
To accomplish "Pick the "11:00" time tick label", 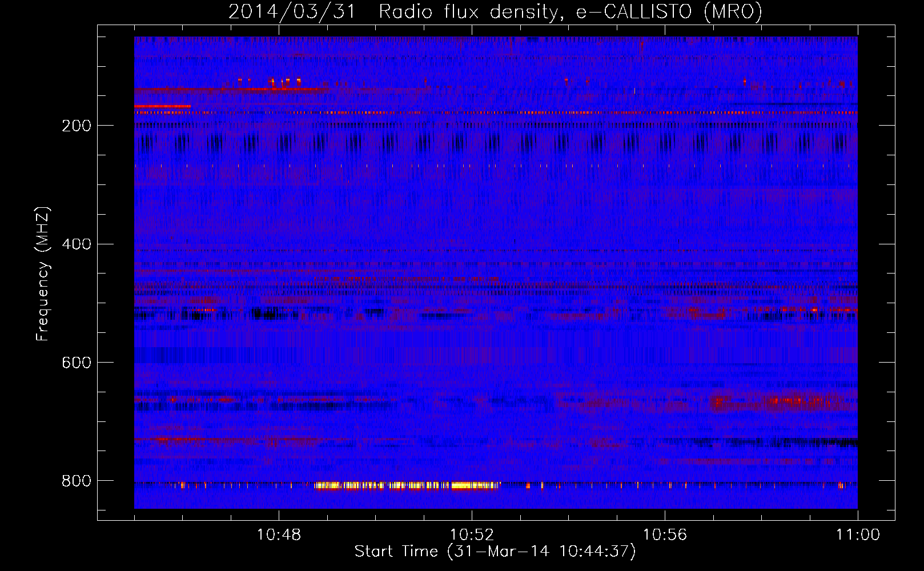I will coord(858,535).
